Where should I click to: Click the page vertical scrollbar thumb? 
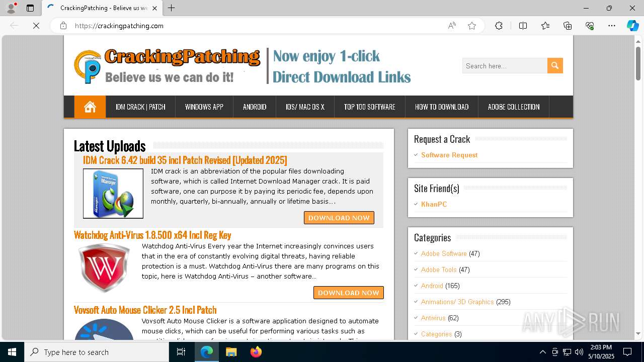click(x=638, y=63)
